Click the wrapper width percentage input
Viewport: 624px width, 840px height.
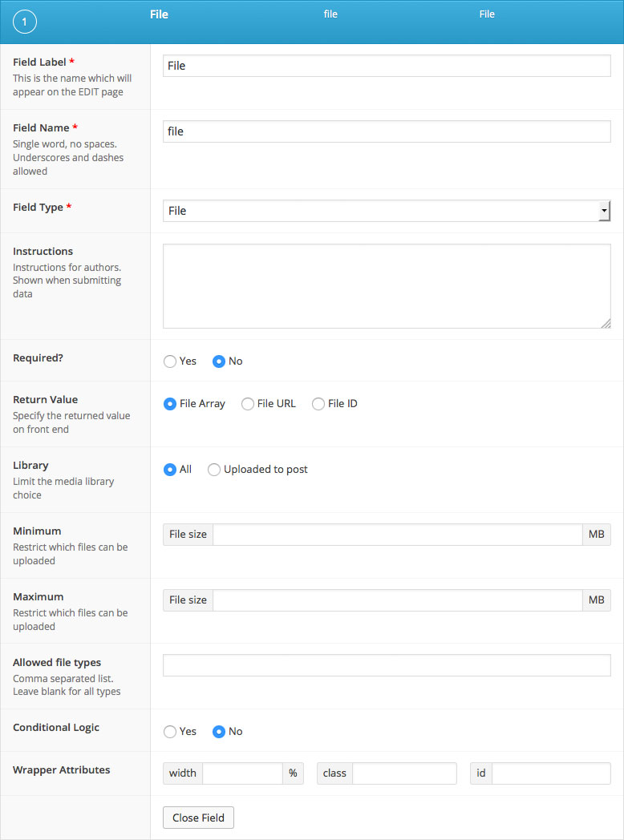(242, 773)
